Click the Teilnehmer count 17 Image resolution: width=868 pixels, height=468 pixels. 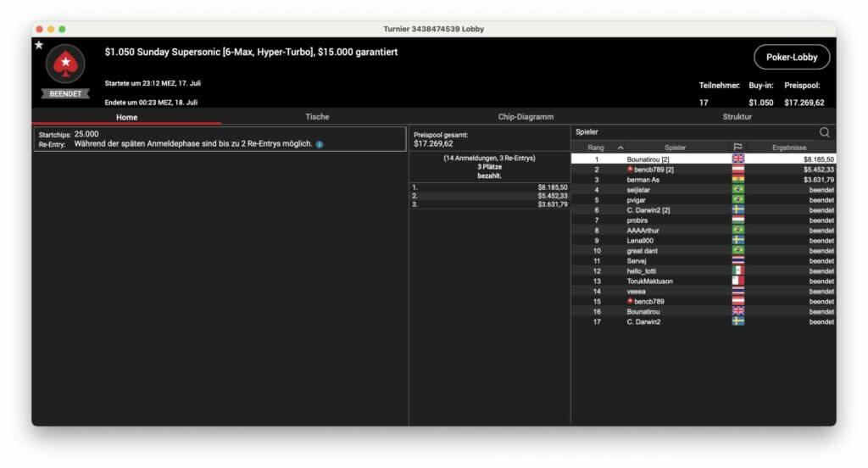click(x=704, y=103)
